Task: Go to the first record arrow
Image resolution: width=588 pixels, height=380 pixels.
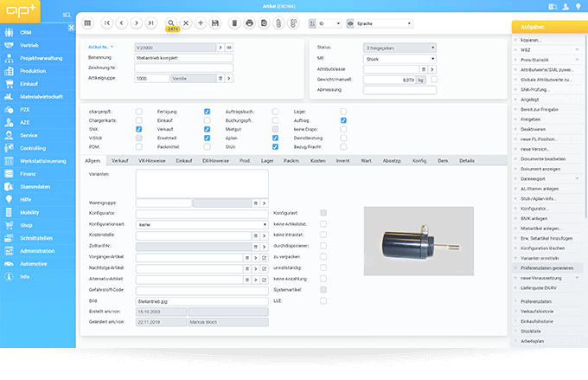Action: pos(108,23)
